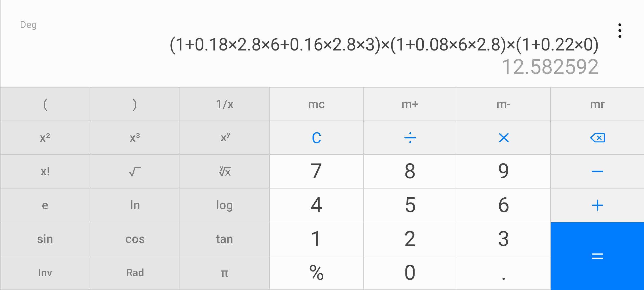
Task: Tap the square root key
Action: [x=135, y=171]
